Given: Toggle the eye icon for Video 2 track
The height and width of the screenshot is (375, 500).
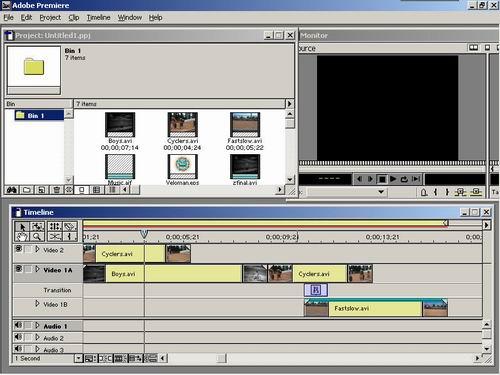Looking at the screenshot, I should point(19,249).
